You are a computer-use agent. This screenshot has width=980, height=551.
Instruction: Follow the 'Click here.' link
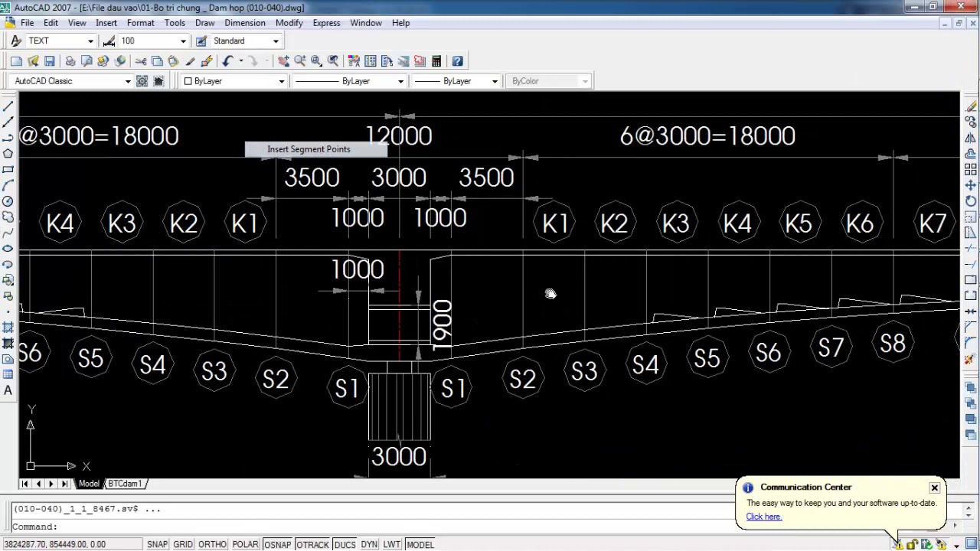(764, 517)
